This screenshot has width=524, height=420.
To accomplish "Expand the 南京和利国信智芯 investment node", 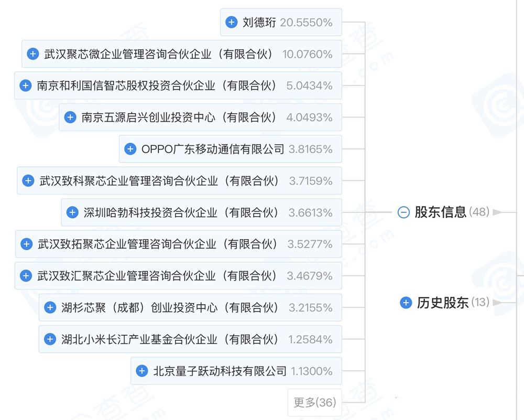I will (x=25, y=85).
